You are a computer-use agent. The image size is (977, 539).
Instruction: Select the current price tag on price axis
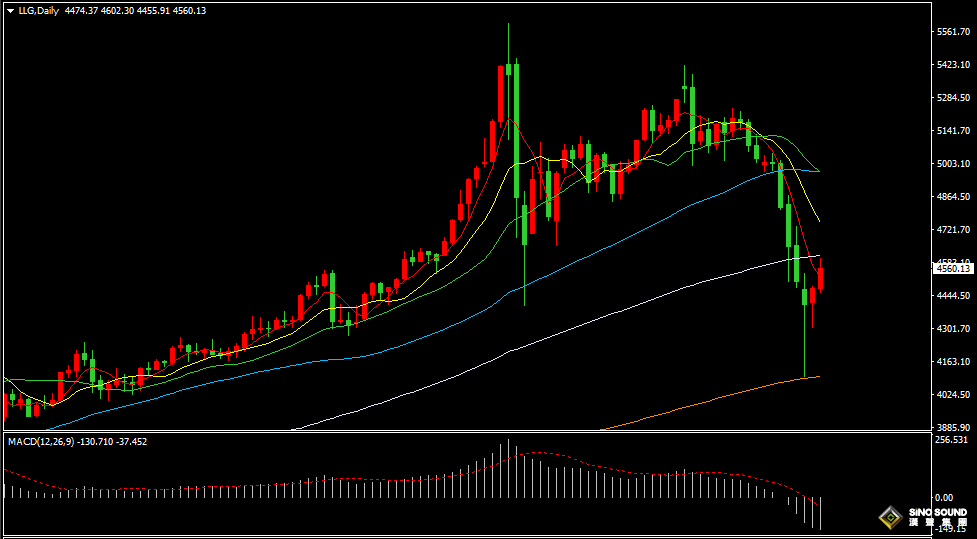(x=951, y=268)
